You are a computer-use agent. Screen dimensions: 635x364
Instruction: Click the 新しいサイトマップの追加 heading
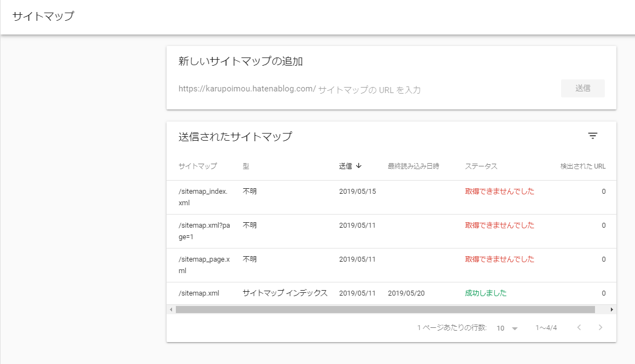[241, 61]
